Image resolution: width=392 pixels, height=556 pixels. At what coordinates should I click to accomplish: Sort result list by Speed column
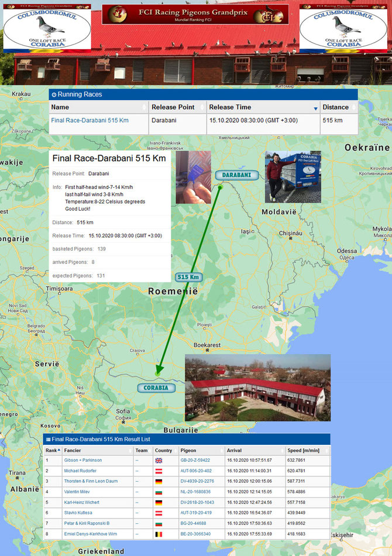point(308,450)
